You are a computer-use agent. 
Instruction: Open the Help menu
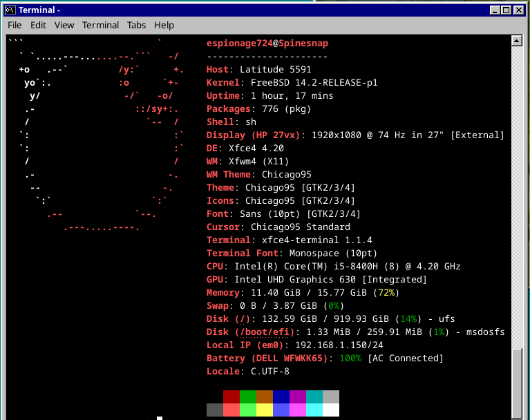[x=164, y=25]
